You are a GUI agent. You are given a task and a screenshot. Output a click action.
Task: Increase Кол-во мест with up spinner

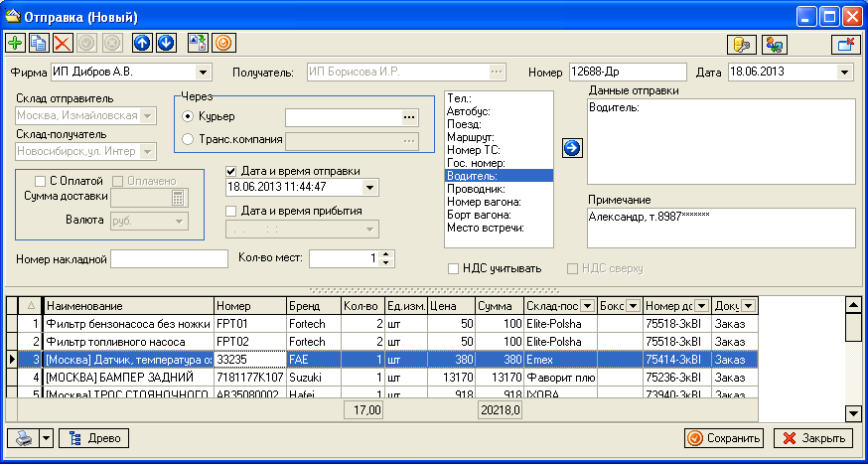(386, 254)
